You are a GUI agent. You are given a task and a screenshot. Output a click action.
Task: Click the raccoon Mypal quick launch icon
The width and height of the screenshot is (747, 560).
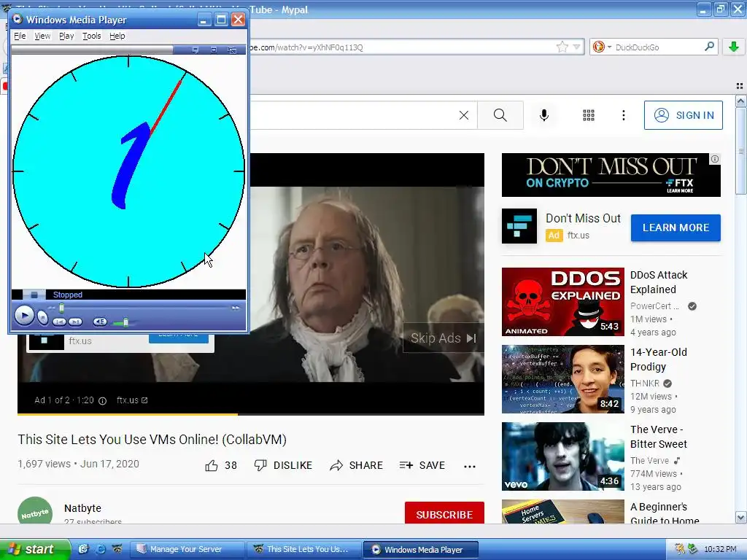117,549
